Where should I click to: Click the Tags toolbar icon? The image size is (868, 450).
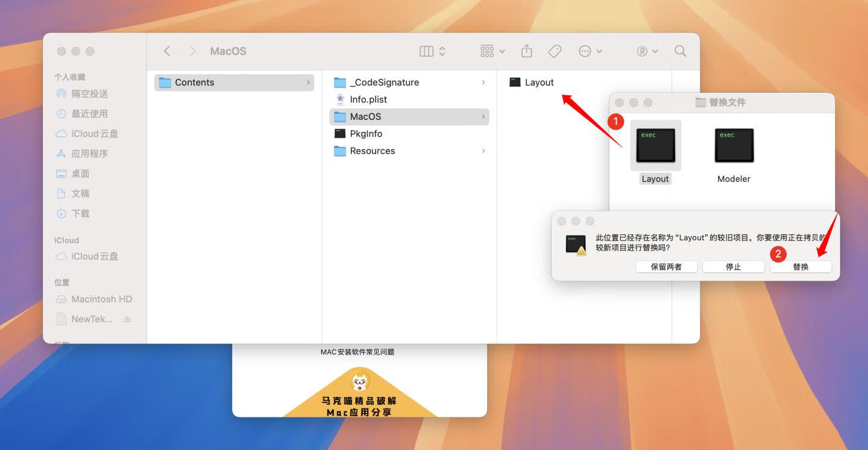coord(555,51)
